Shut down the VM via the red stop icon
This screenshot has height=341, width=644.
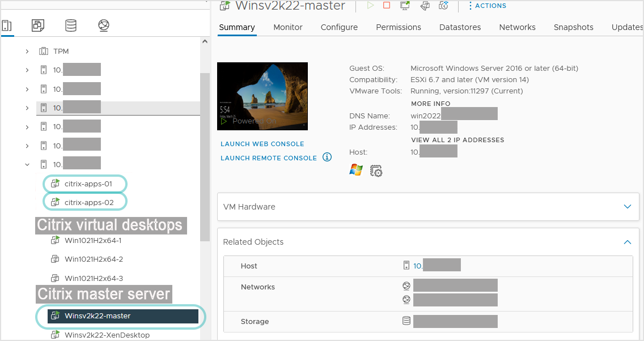click(x=387, y=6)
